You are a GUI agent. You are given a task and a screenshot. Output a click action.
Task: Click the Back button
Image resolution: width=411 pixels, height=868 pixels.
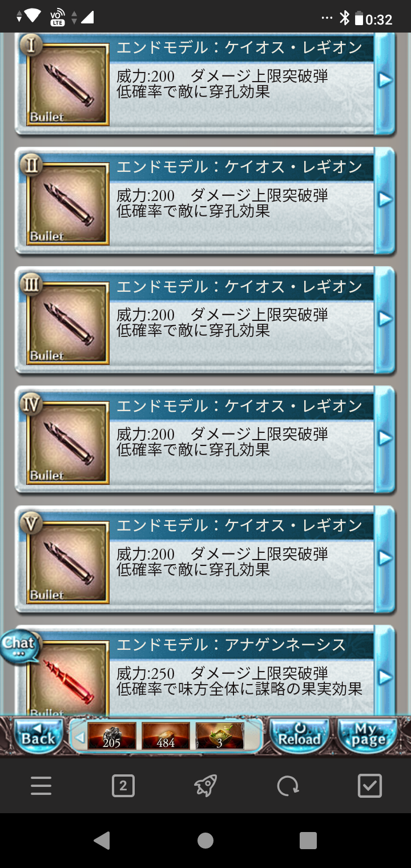coord(37,736)
